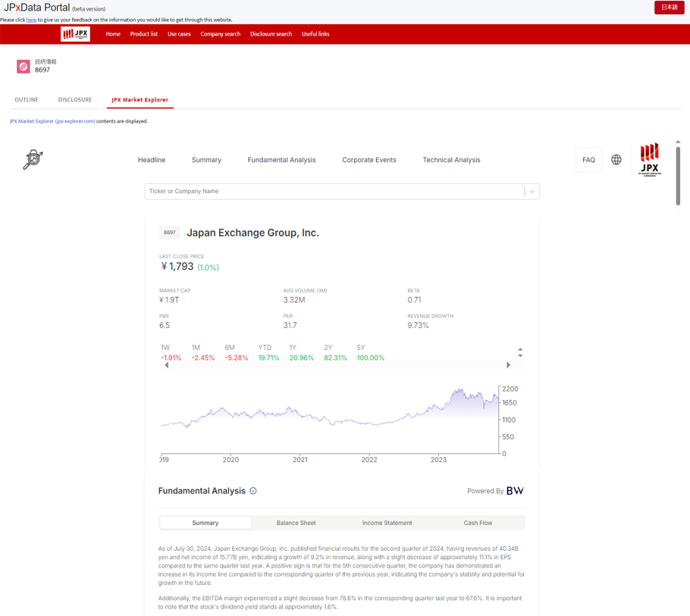Select the 1Y return period
Image resolution: width=690 pixels, height=616 pixels.
point(302,352)
